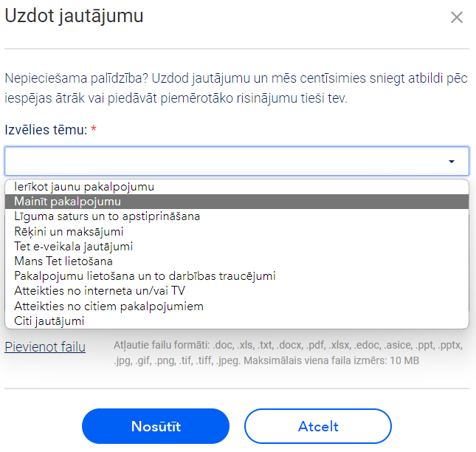Viewport: 476px width, 452px height.
Task: Submit the form with Nosūtīt button
Action: [156, 426]
